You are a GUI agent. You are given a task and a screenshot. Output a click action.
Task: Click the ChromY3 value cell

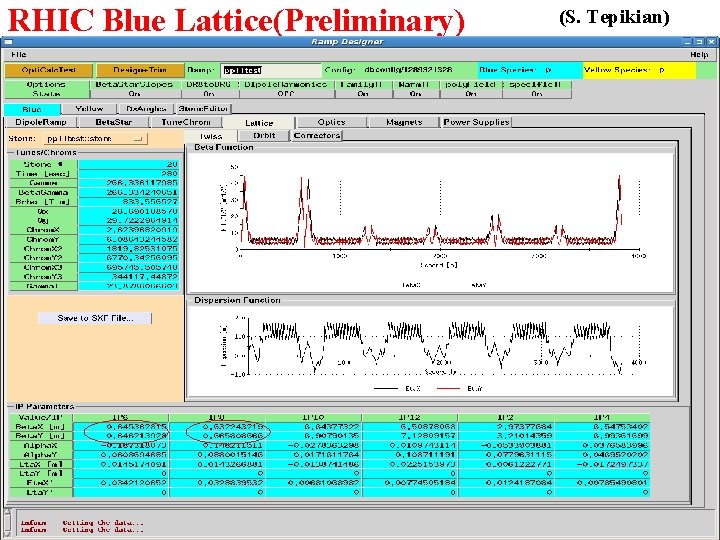point(129,276)
